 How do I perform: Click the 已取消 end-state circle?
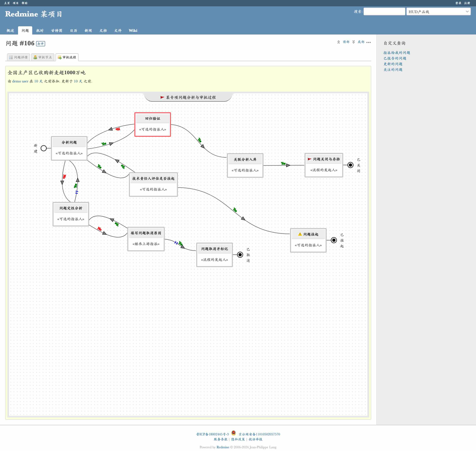[240, 255]
